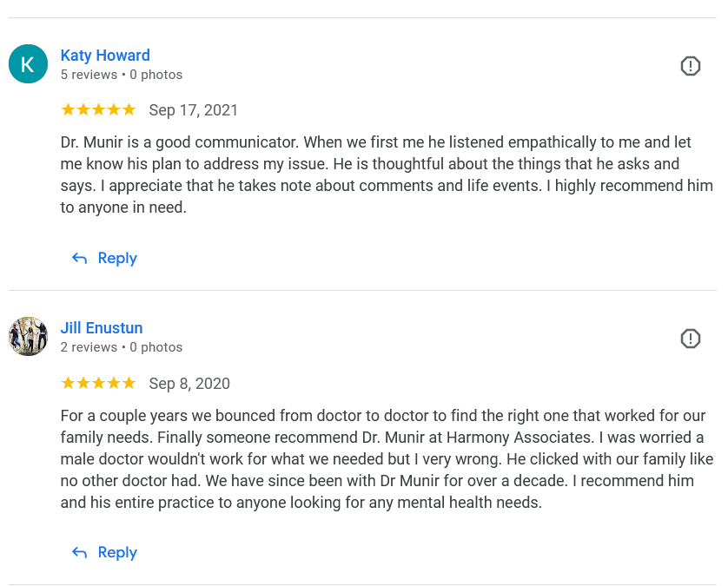Click Katy Howard's five-star rating

tap(98, 110)
